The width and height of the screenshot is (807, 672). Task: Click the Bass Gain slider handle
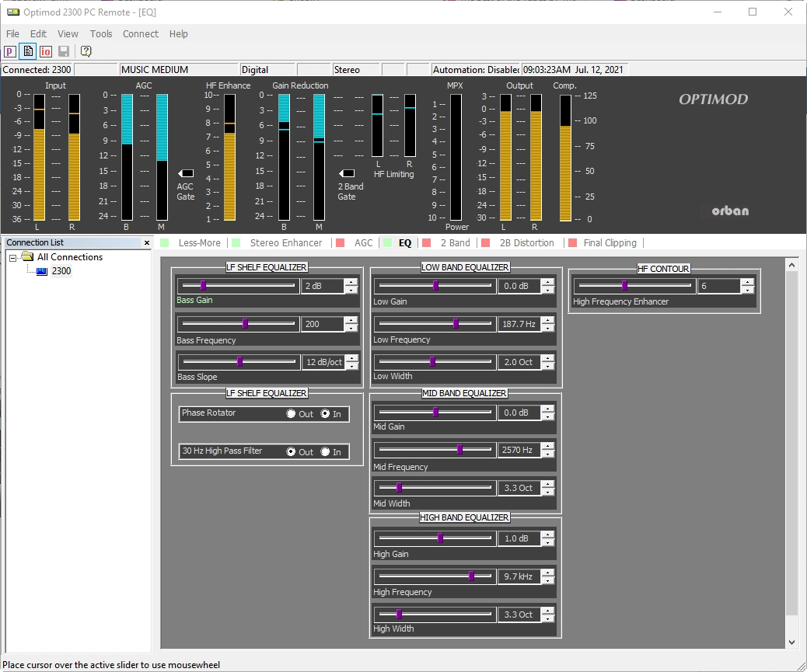pyautogui.click(x=203, y=285)
